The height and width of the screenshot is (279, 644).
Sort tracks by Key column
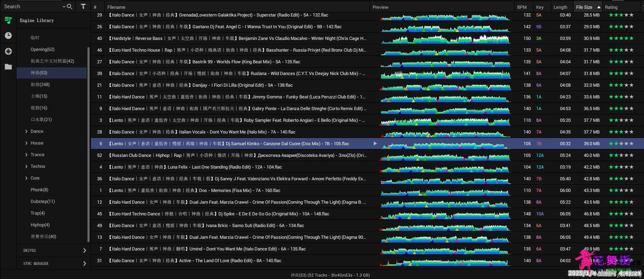[x=540, y=7]
